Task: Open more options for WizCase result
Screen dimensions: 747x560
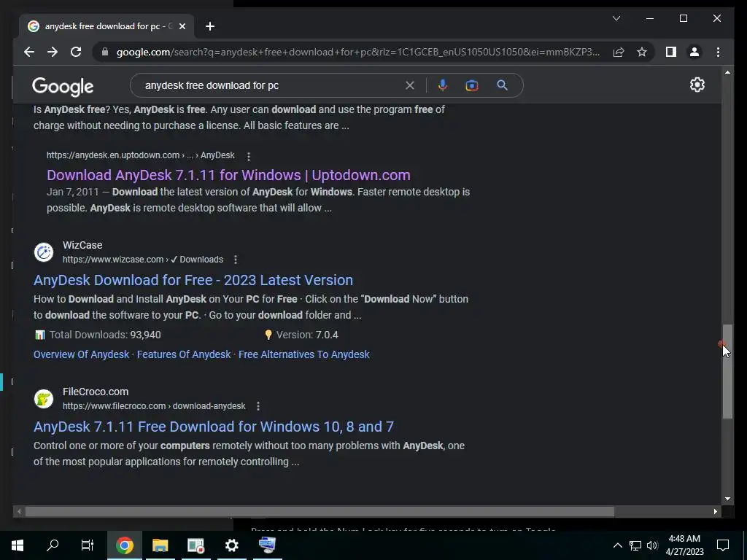Action: coord(236,260)
